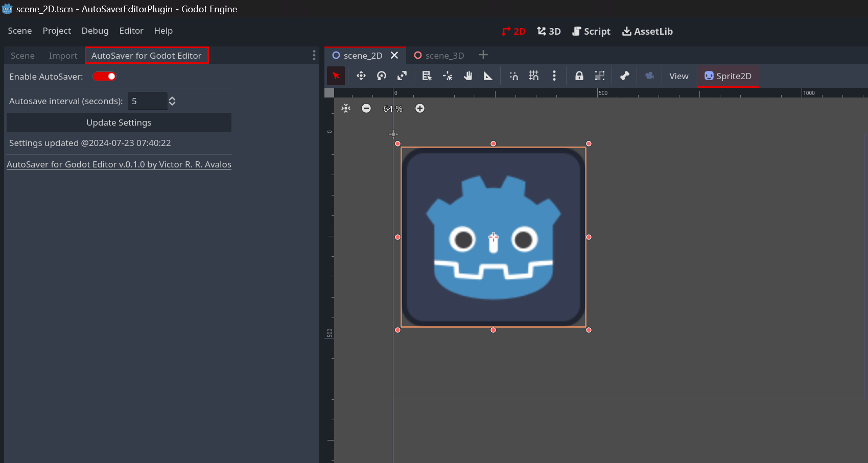Screen dimensions: 868x463
Task: Activate the Pan Mode hand tool
Action: coord(468,76)
